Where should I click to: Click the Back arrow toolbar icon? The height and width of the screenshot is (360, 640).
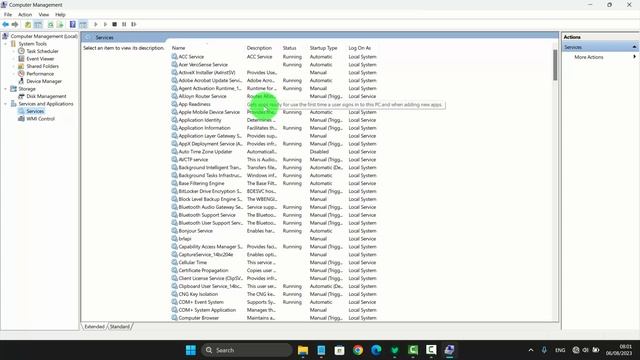tap(6, 24)
